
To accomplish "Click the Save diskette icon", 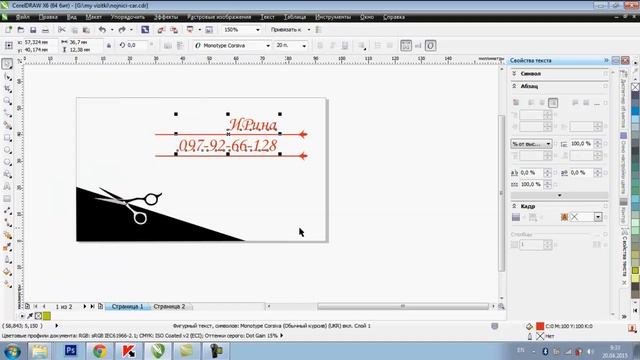I will 33,30.
